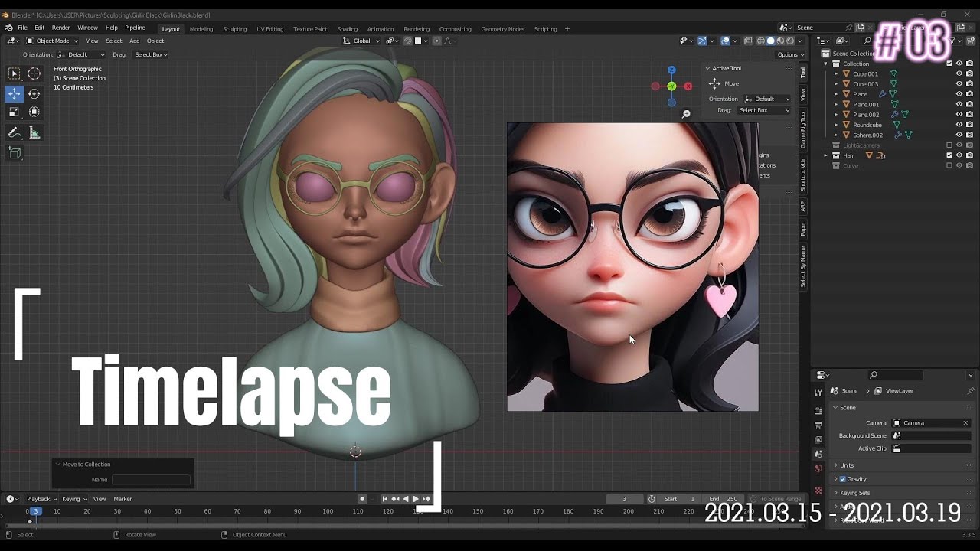Exclude Collection from the view layer
This screenshot has height=551, width=980.
pyautogui.click(x=949, y=64)
